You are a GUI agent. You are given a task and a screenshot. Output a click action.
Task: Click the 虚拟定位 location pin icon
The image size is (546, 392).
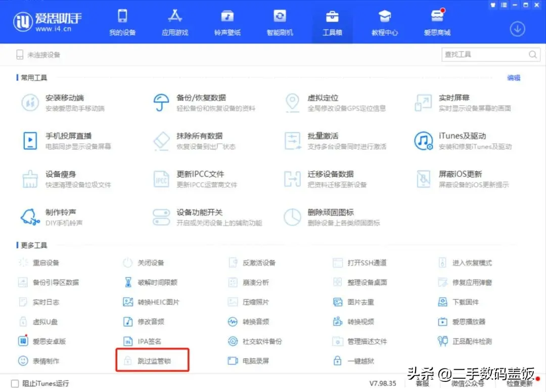292,103
